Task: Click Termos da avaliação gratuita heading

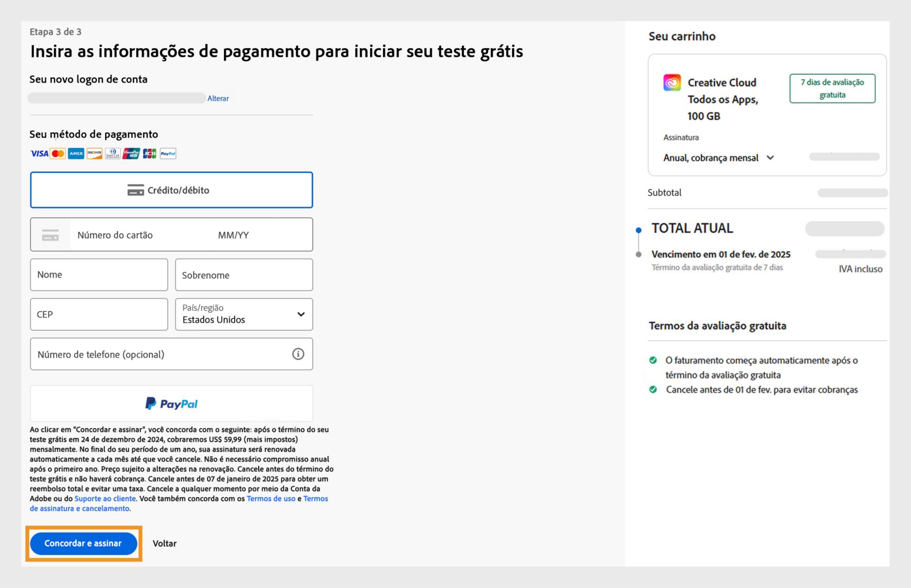Action: [717, 326]
